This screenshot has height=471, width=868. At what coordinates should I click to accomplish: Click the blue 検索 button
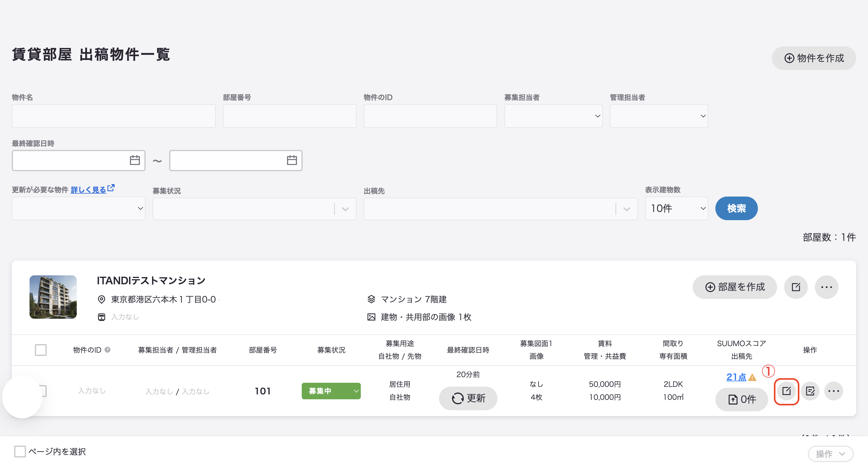click(x=736, y=209)
